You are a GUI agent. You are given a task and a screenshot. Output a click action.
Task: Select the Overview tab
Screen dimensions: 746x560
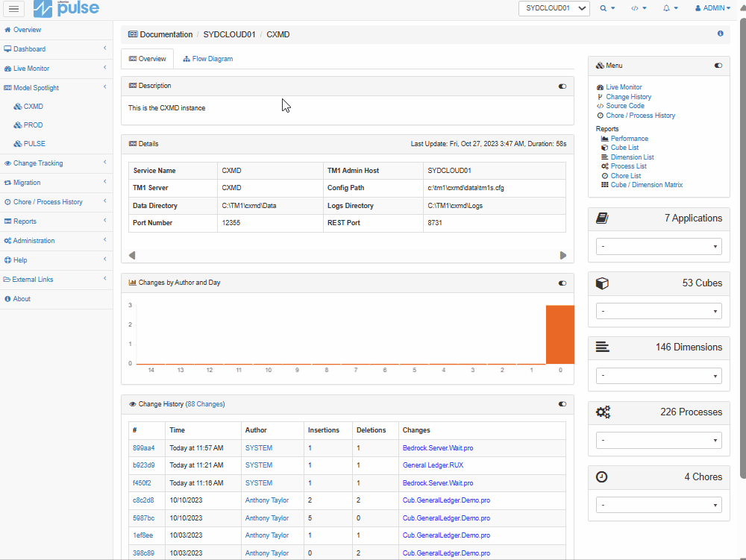pos(148,59)
